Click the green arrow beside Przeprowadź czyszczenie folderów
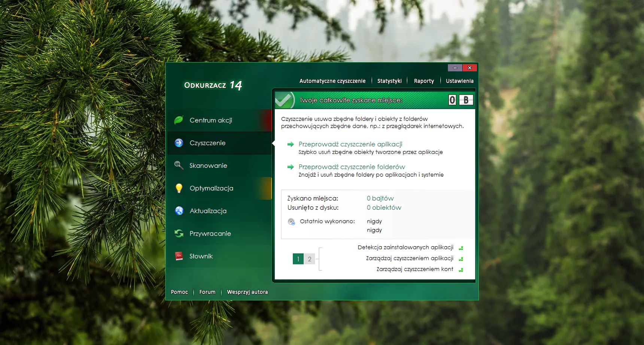The image size is (644, 345). tap(291, 167)
